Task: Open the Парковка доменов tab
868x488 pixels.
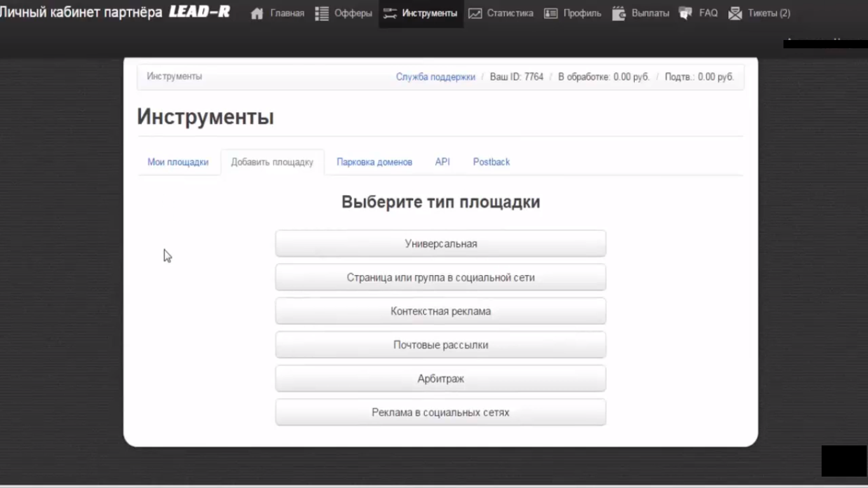Action: click(x=374, y=162)
